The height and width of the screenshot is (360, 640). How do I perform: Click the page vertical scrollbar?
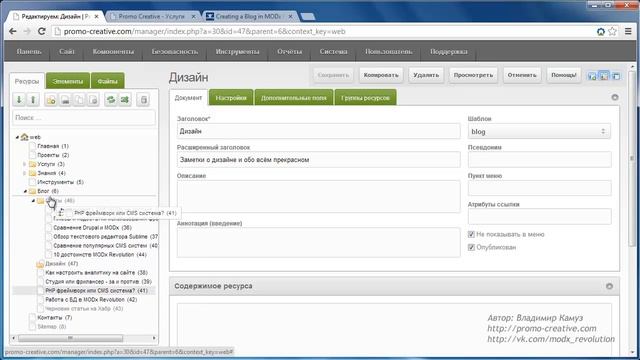pyautogui.click(x=633, y=158)
